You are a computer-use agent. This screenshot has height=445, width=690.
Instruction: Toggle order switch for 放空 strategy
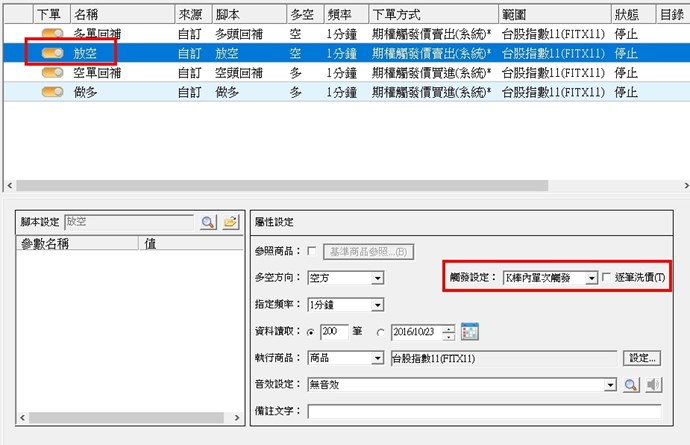coord(53,52)
